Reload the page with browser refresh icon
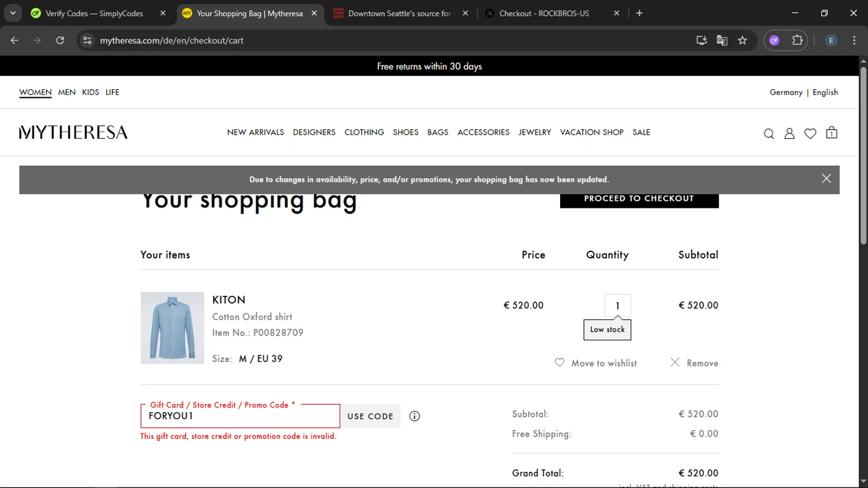 pos(60,41)
